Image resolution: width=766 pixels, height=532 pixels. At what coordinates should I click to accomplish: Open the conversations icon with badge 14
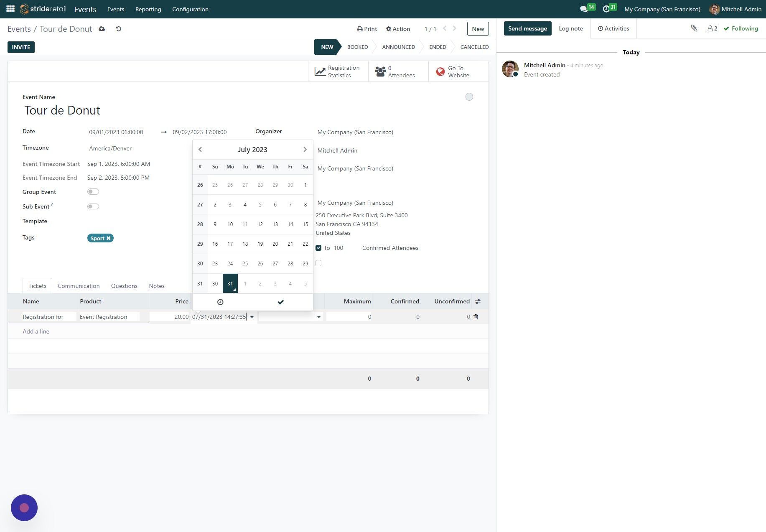(584, 9)
